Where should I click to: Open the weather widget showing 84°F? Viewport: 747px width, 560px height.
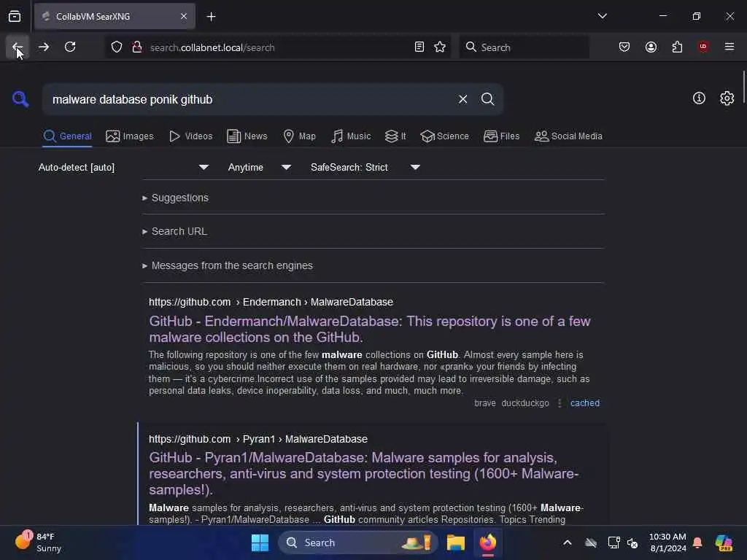38,542
